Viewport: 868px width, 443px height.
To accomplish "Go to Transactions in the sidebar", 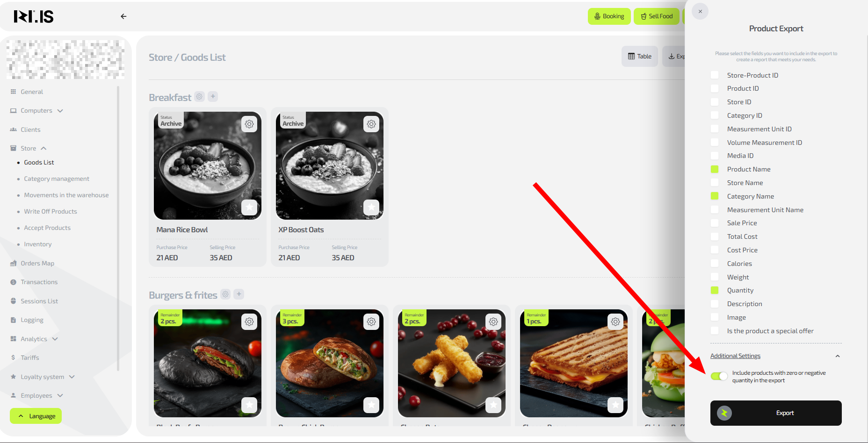I will click(39, 282).
